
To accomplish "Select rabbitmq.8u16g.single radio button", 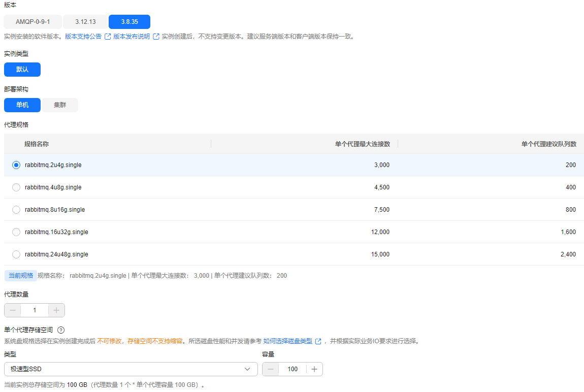I will coord(16,210).
